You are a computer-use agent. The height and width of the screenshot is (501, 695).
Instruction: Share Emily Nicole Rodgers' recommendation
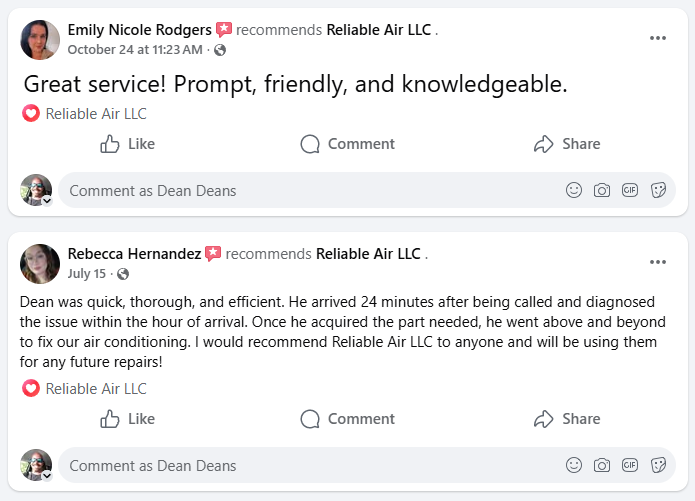567,144
